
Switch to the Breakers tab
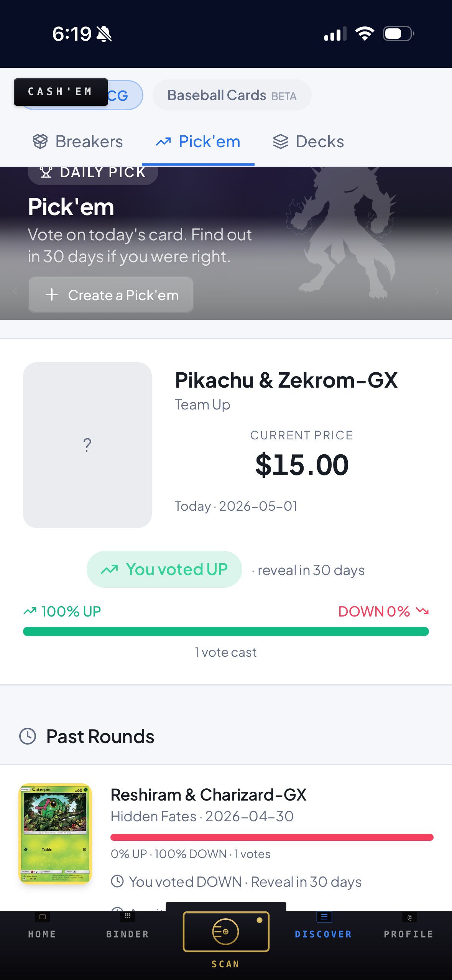[78, 142]
